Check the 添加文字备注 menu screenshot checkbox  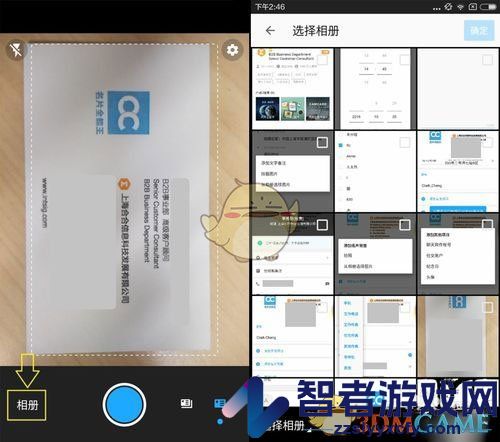coord(322,142)
